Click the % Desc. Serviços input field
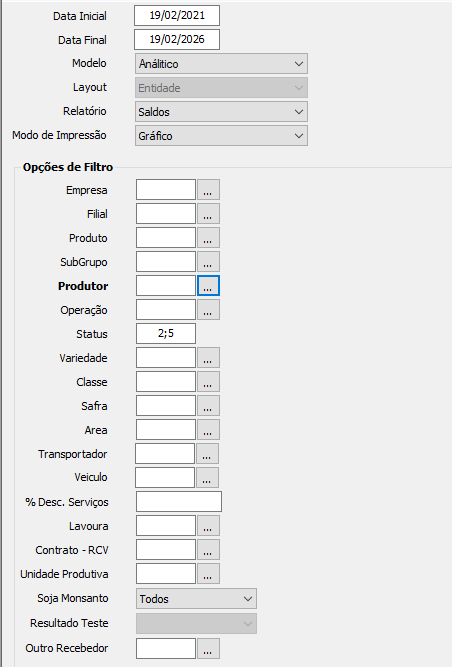The image size is (452, 667). click(179, 502)
